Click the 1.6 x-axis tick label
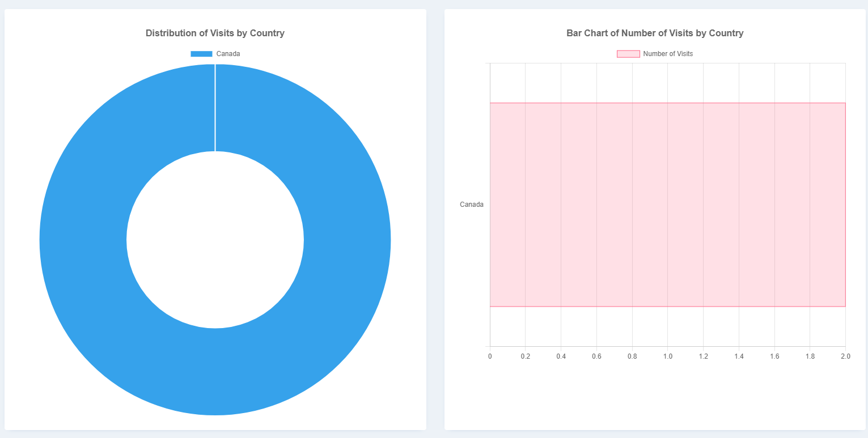Screen dimensions: 868x438 774,356
